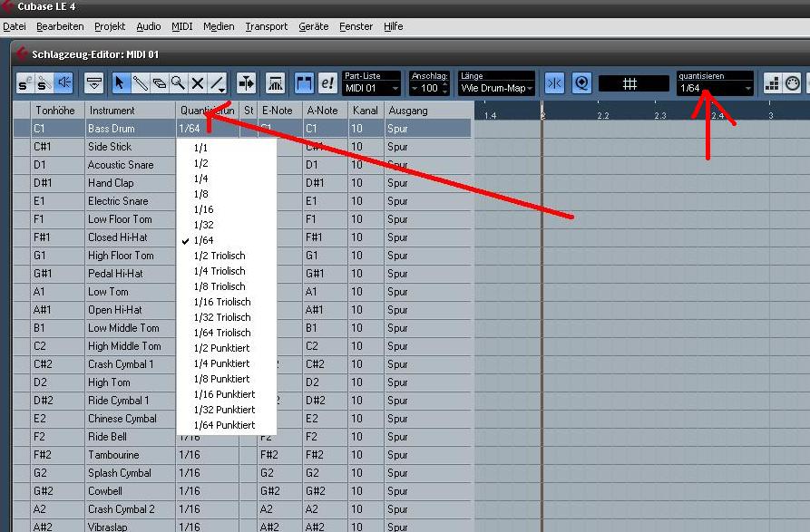
Task: Toggle the Solo Editor button
Action: [x=24, y=83]
